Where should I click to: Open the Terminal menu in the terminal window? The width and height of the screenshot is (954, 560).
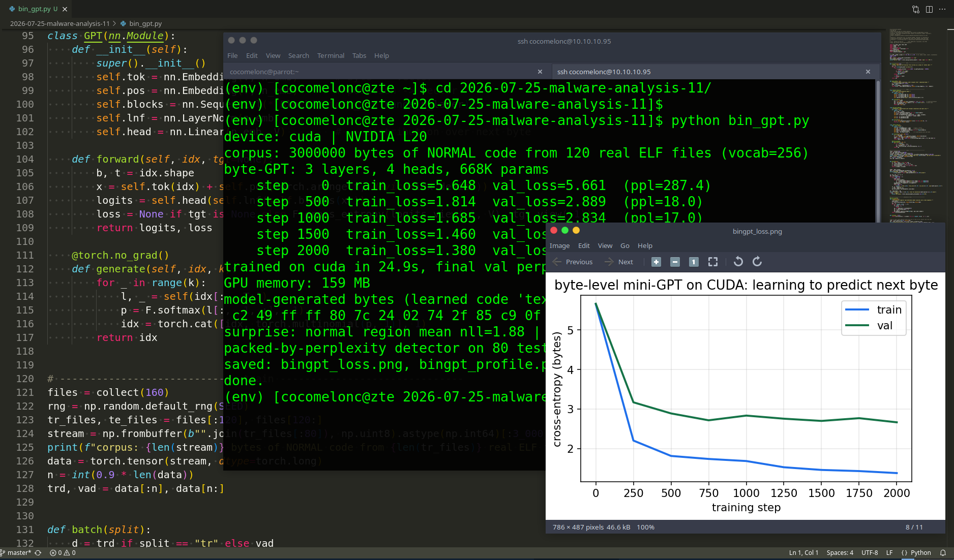coord(331,55)
